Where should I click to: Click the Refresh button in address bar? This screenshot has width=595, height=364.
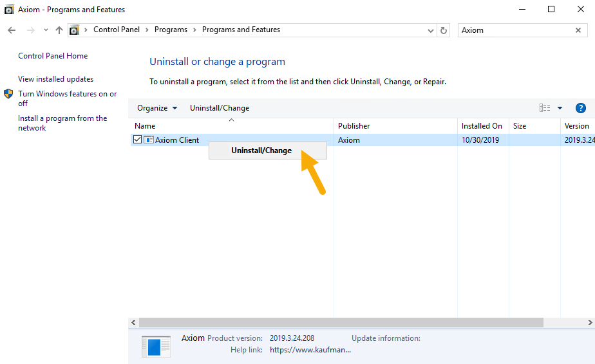(443, 30)
